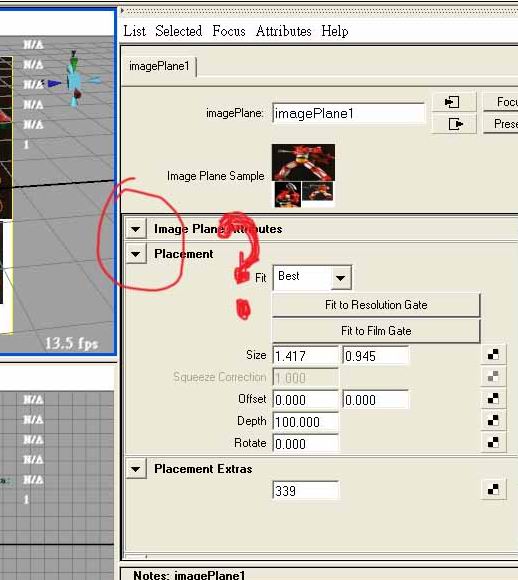Open the Attributes menu
Viewport: 518px width, 580px height.
point(283,31)
